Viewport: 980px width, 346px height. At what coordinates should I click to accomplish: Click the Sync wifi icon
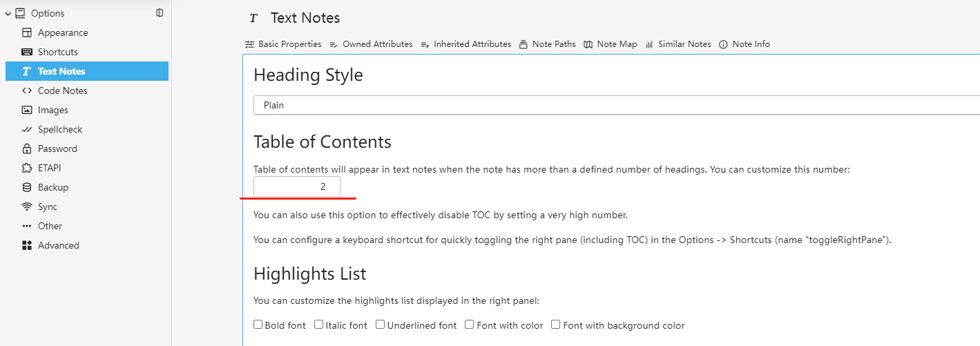(27, 206)
